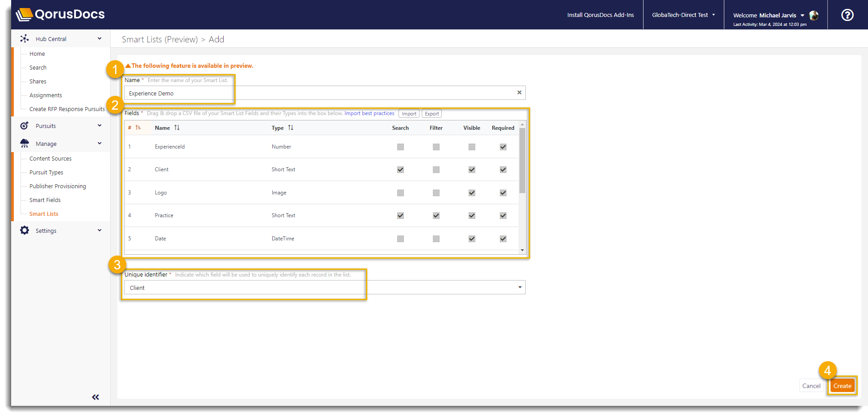Click the Hub Central crosshair icon

(x=25, y=38)
